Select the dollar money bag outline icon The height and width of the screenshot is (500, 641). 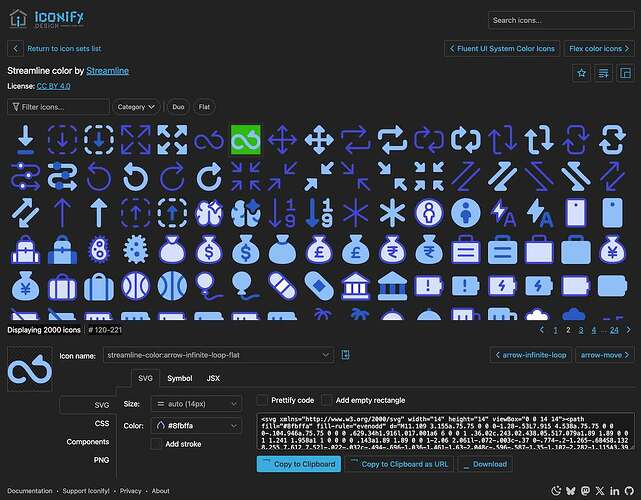pos(209,249)
